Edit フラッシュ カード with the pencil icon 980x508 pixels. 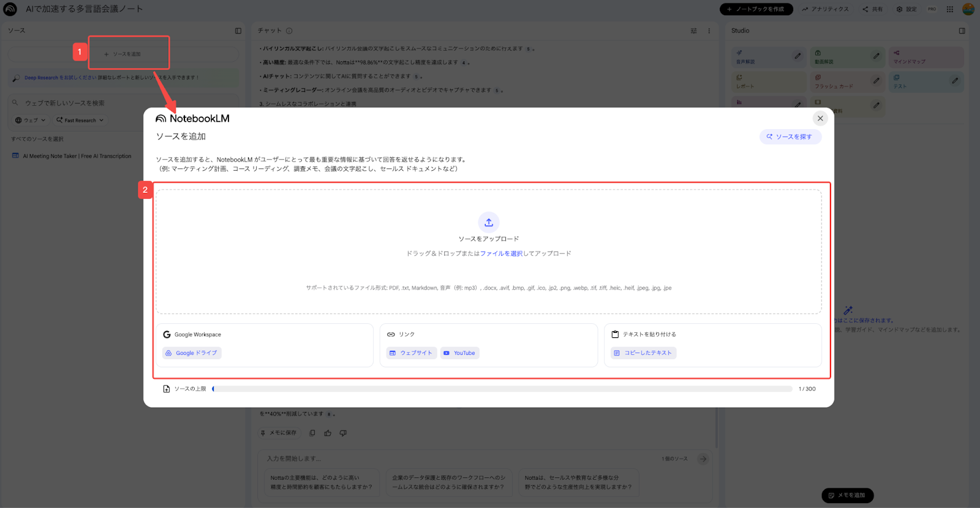[x=876, y=80]
